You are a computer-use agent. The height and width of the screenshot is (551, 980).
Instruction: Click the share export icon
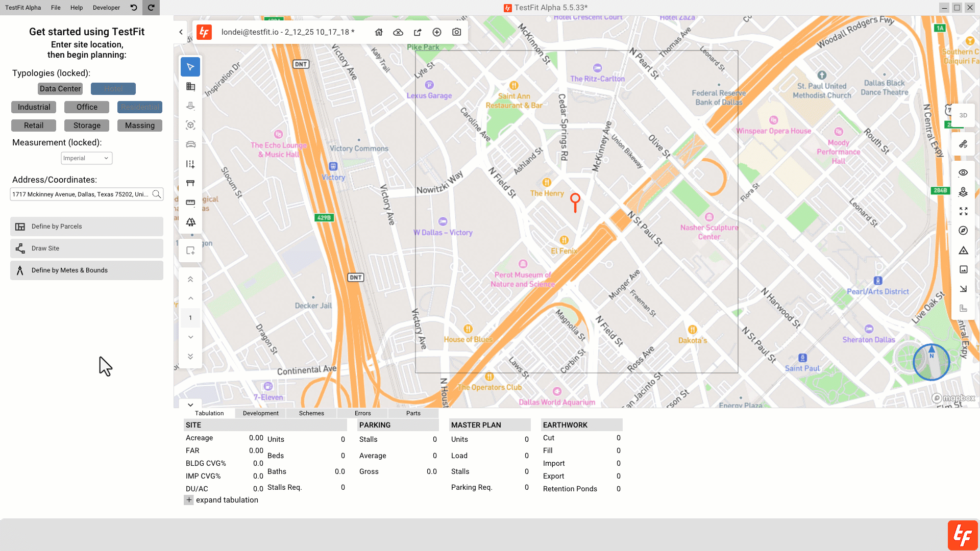pyautogui.click(x=418, y=32)
